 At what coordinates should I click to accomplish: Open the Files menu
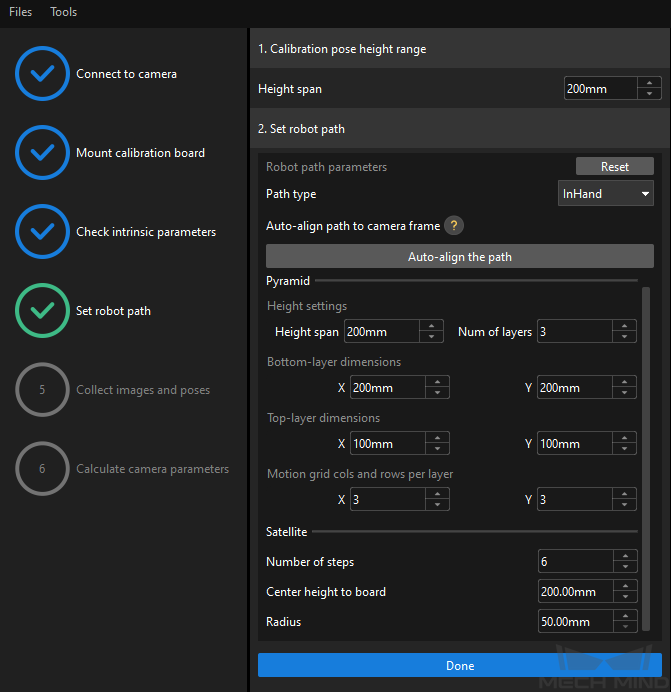[x=20, y=12]
